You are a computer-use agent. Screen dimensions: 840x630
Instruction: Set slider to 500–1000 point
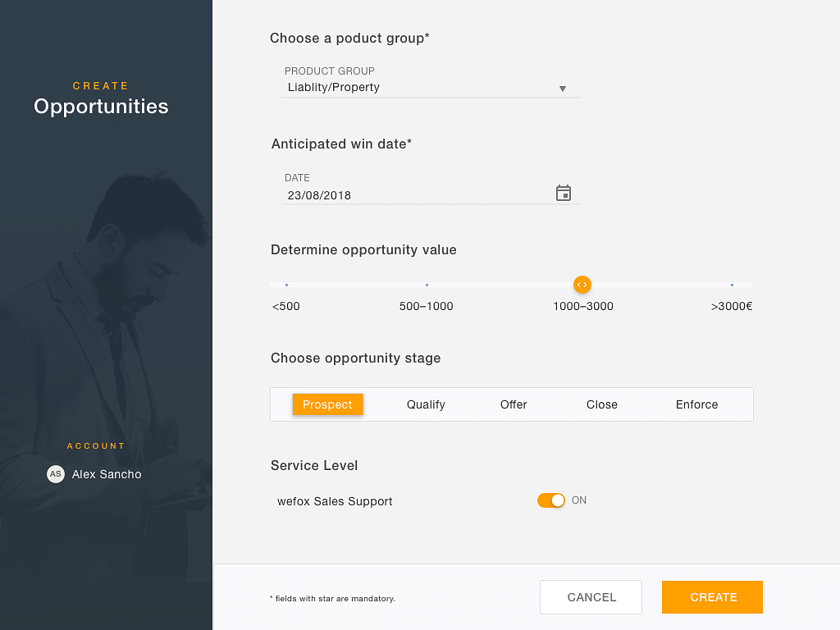(427, 285)
